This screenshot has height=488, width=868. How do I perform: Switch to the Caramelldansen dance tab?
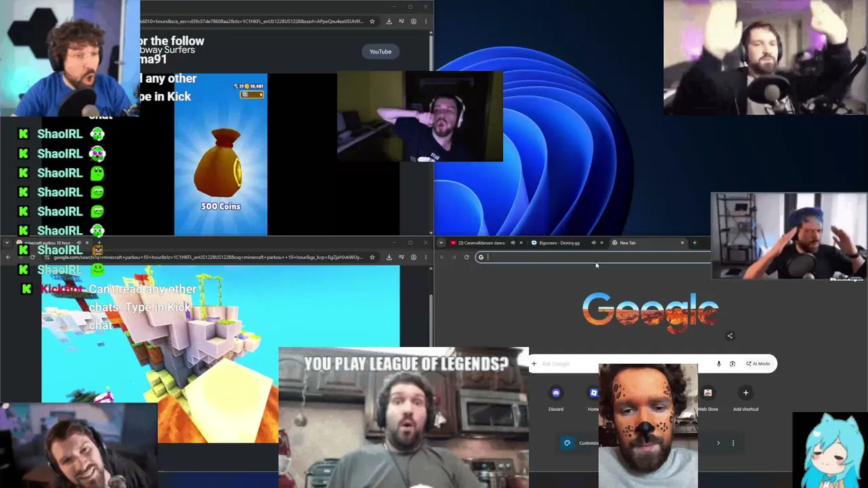point(481,243)
